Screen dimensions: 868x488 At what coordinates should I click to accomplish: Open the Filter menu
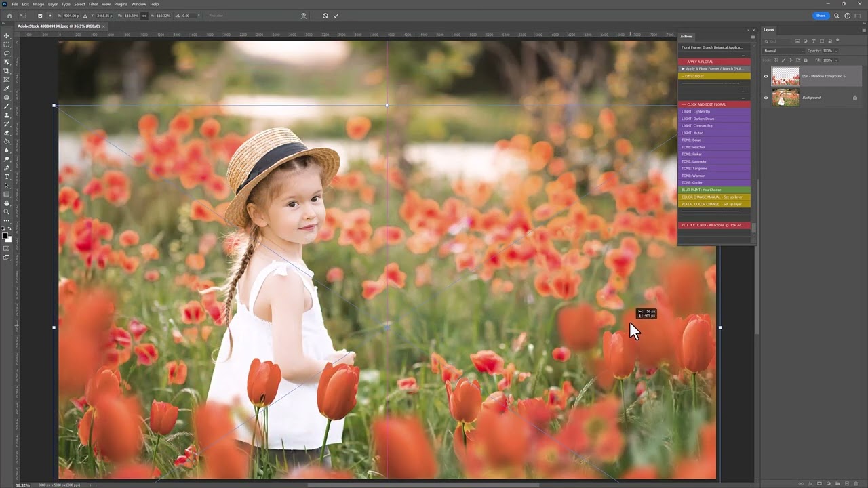94,4
